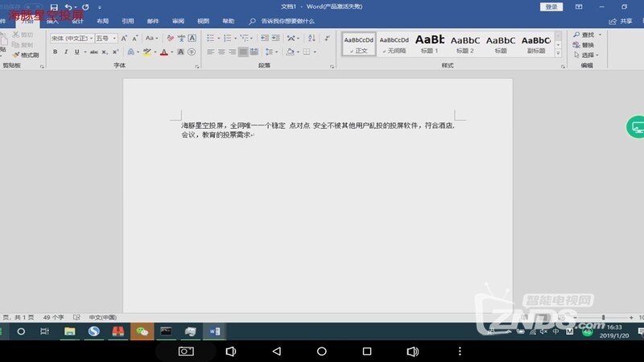Screen dimensions: 644x362
Task: Apply the red font color swatch
Action: point(164,52)
